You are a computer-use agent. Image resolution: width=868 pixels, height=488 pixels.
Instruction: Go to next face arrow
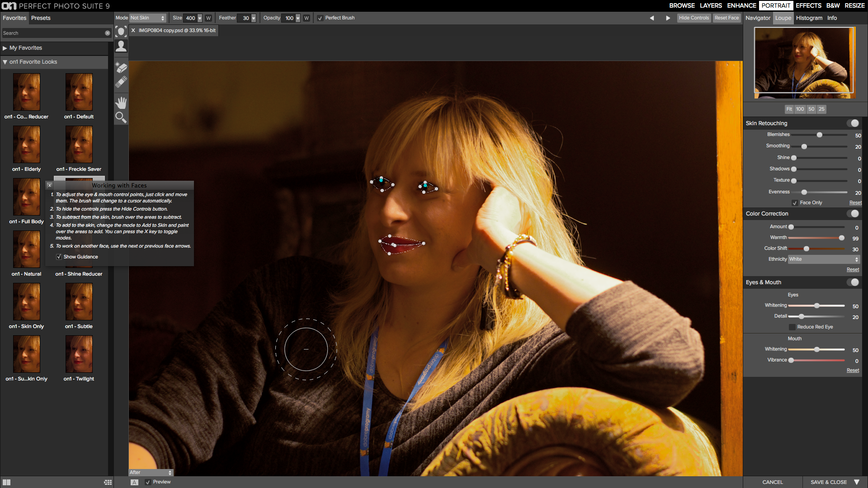click(x=668, y=18)
